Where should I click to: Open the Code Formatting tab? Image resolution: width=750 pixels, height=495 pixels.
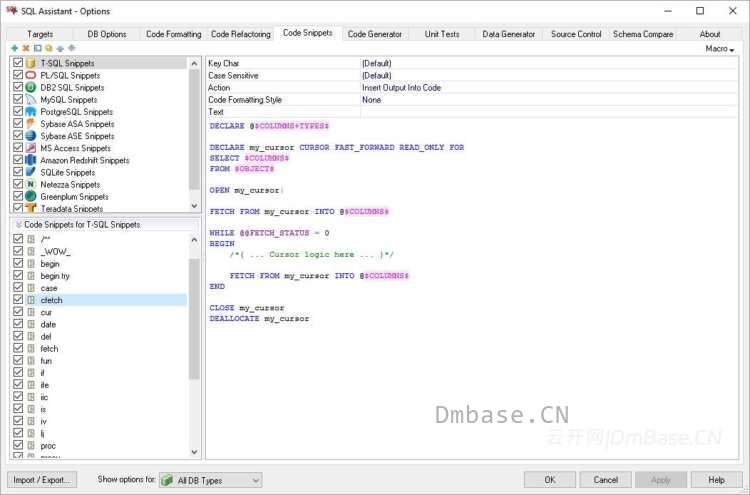click(174, 34)
